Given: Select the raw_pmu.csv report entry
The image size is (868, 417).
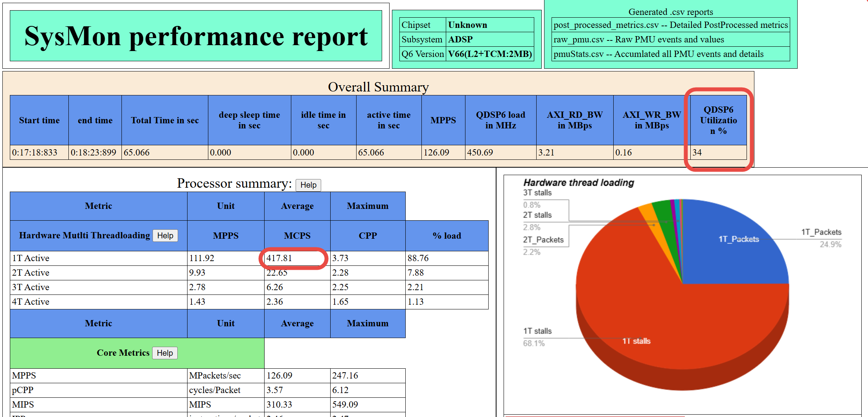Looking at the screenshot, I should click(x=638, y=40).
